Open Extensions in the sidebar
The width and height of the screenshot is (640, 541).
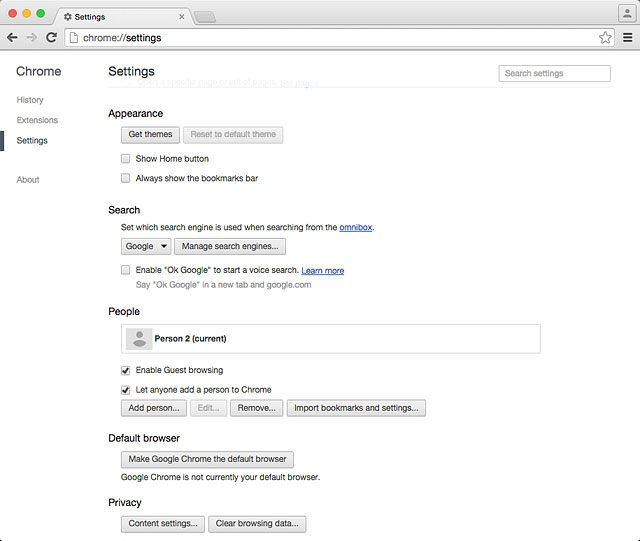(37, 120)
